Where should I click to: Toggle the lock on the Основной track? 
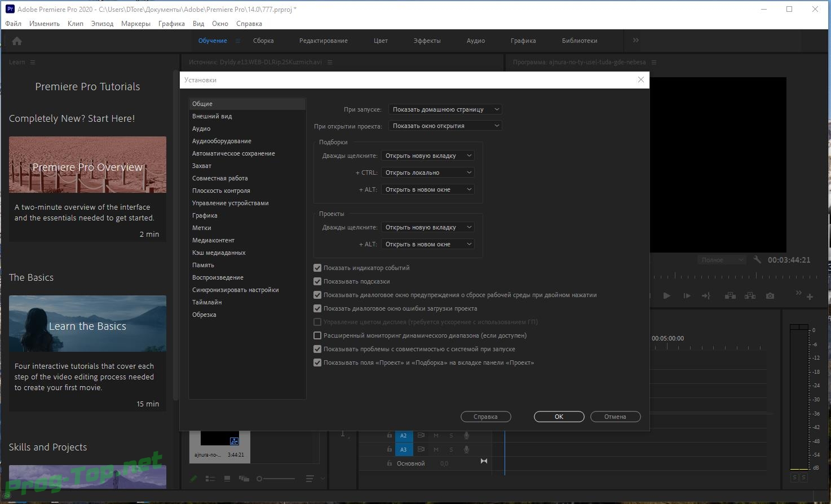point(389,463)
